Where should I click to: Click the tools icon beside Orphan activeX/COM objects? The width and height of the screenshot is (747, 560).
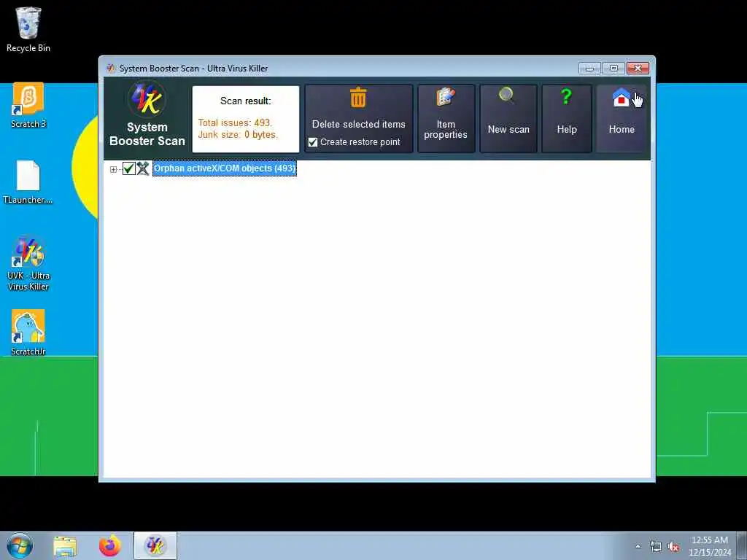[x=143, y=168]
